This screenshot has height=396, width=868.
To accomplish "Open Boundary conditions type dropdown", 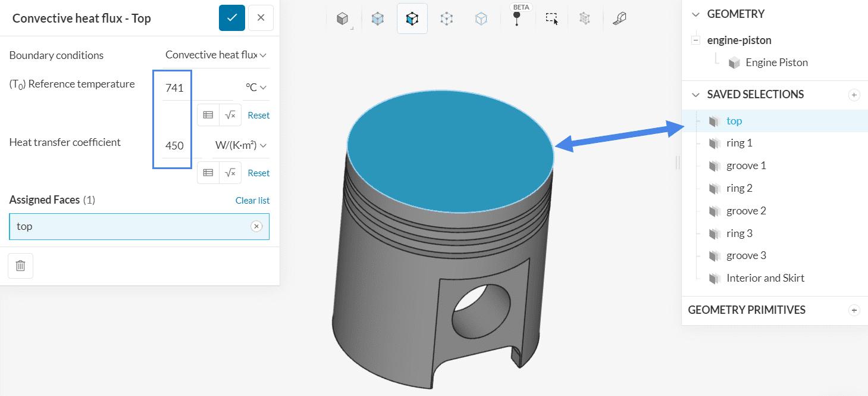I will 216,55.
